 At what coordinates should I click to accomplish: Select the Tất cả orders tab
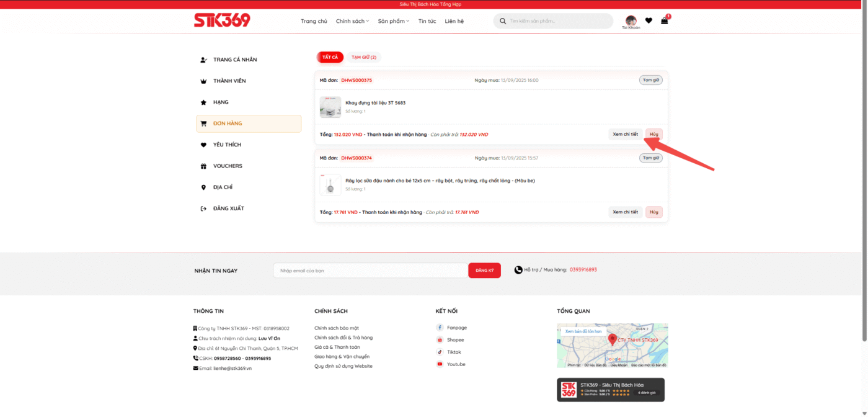tap(330, 57)
